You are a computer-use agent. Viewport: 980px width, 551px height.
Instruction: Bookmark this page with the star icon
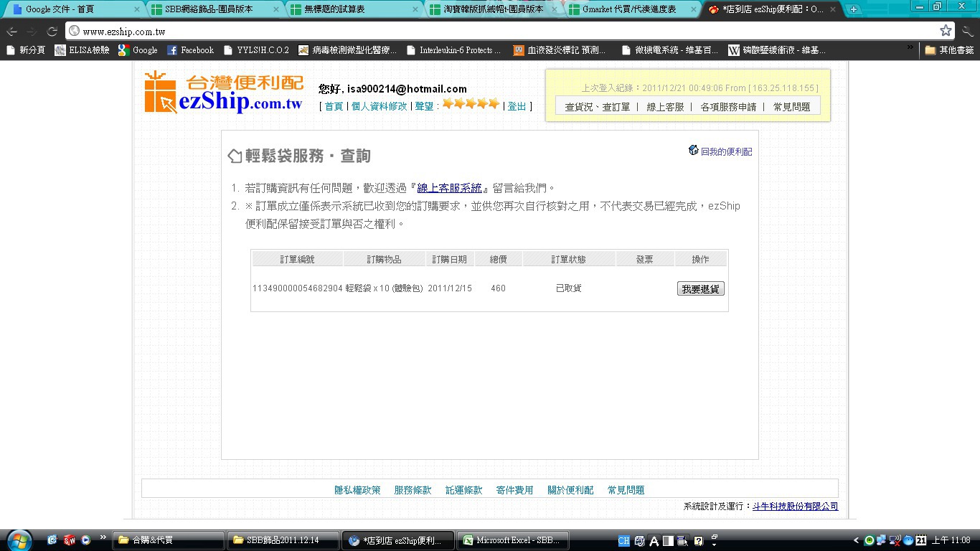[x=946, y=31]
